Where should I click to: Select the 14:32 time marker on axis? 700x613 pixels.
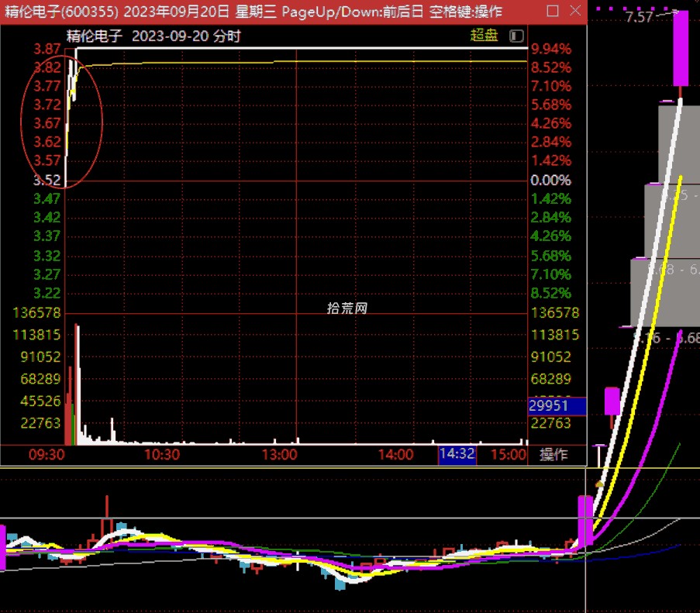[x=457, y=453]
